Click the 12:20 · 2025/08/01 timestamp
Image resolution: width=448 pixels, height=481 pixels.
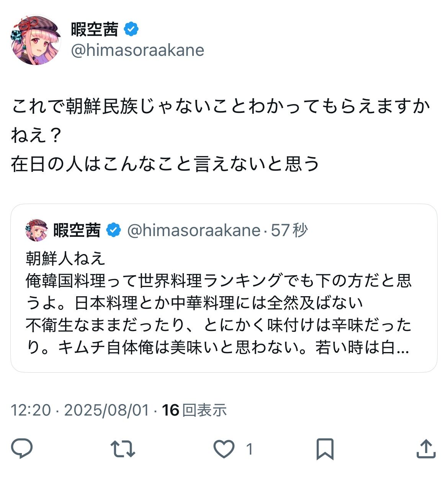point(80,410)
